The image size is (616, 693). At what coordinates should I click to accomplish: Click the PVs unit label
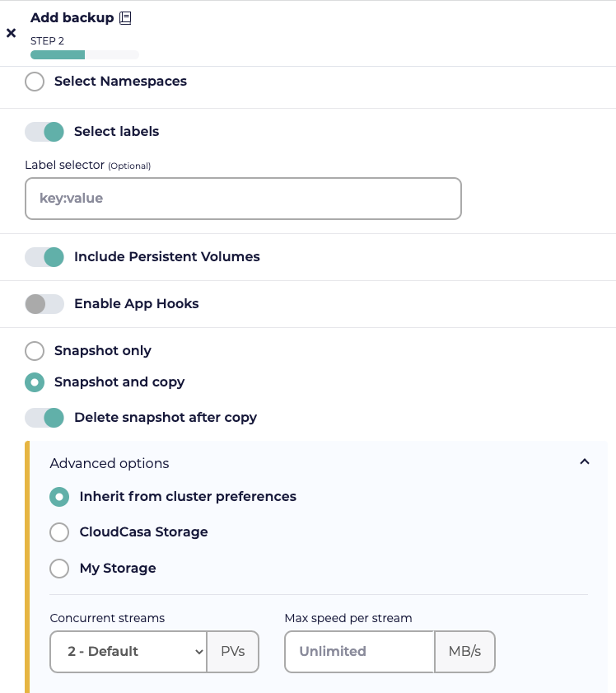pyautogui.click(x=233, y=652)
